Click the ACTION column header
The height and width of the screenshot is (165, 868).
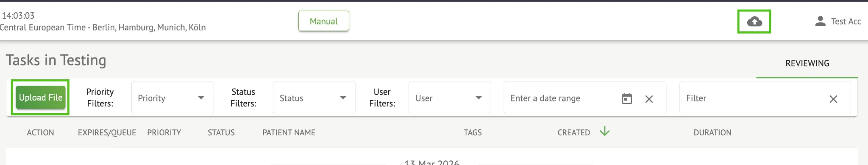(x=40, y=132)
